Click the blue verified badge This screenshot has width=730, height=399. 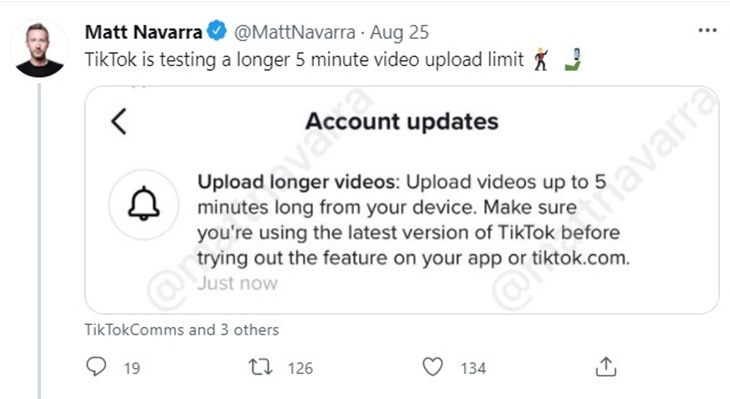point(216,31)
